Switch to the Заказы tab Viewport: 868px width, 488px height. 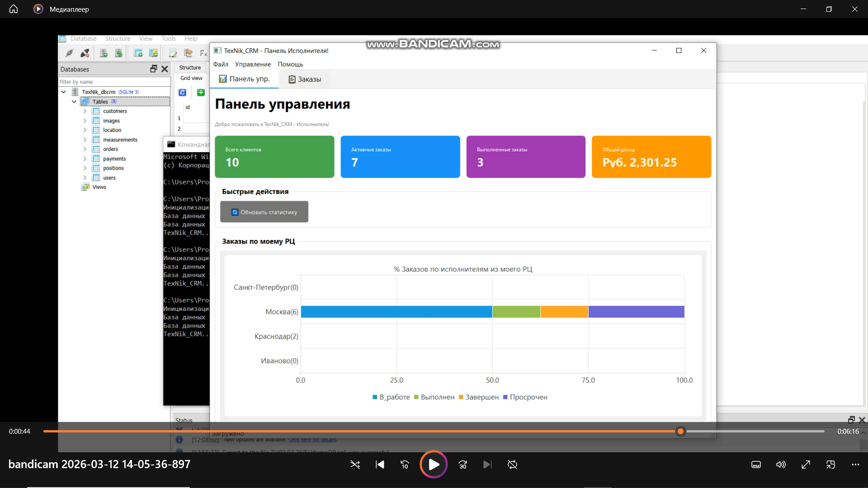(305, 79)
